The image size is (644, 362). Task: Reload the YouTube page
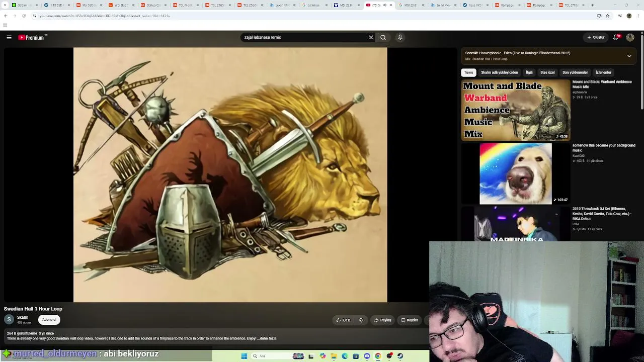point(24,16)
